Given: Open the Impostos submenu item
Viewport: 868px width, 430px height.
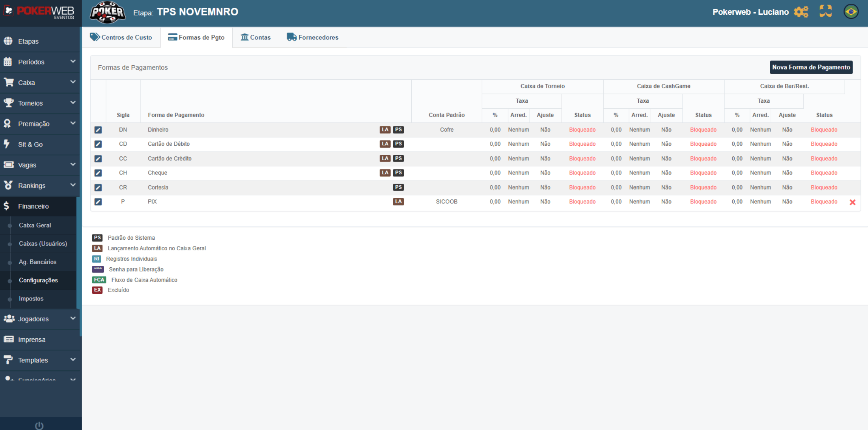Looking at the screenshot, I should [31, 299].
